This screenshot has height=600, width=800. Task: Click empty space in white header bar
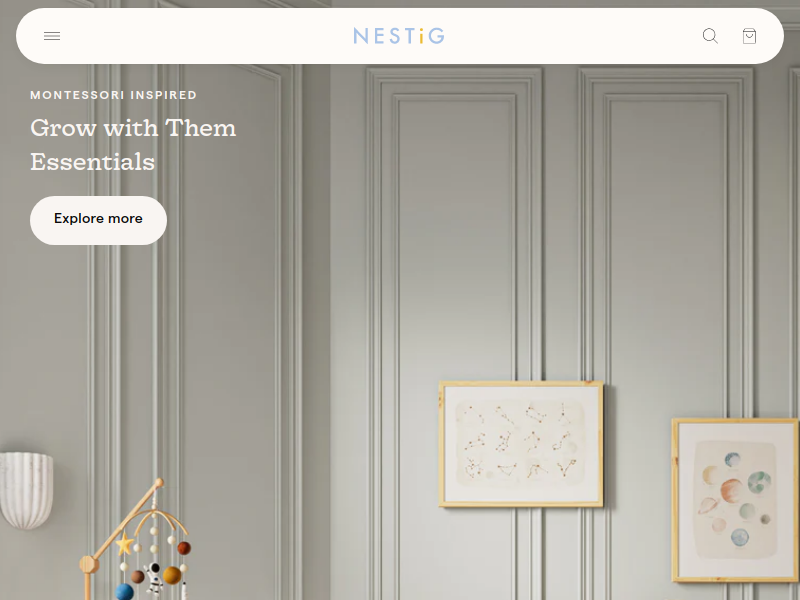point(204,36)
